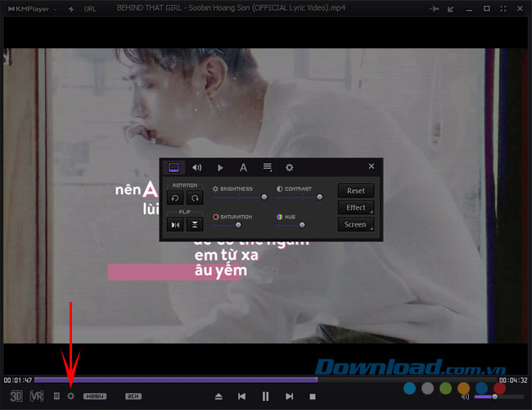Select the light blue color circle

[409, 388]
